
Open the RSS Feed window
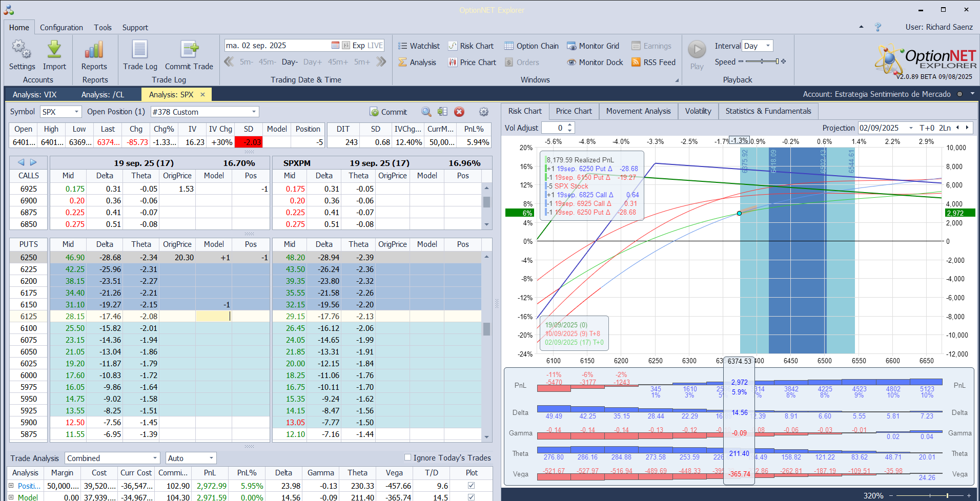(653, 62)
